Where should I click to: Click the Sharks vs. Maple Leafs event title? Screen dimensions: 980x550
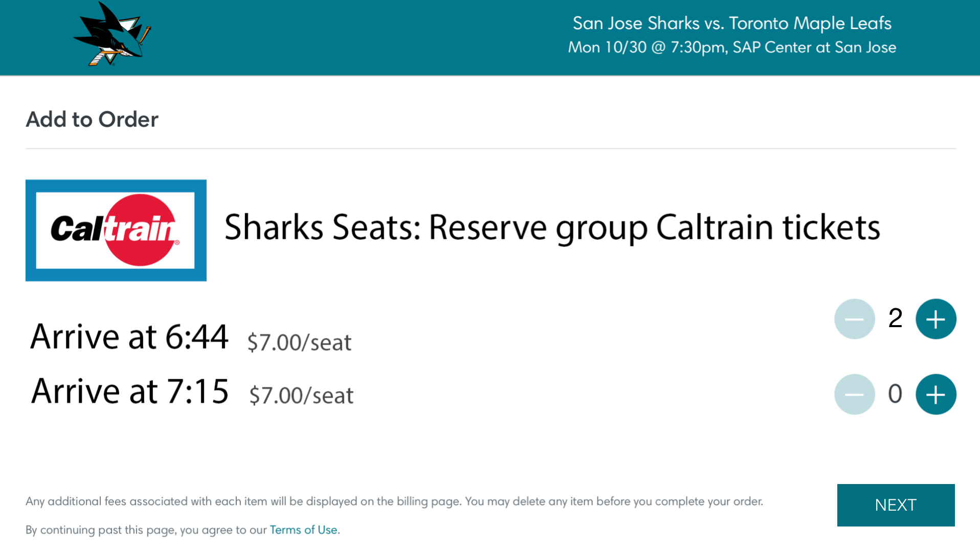point(732,23)
